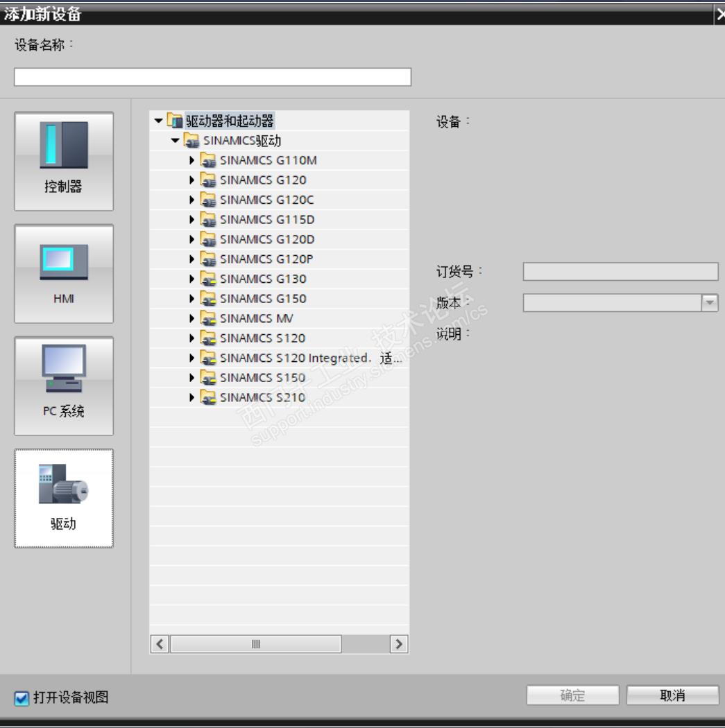725x728 pixels.
Task: Expand the SINAMICS MV node
Action: (191, 318)
